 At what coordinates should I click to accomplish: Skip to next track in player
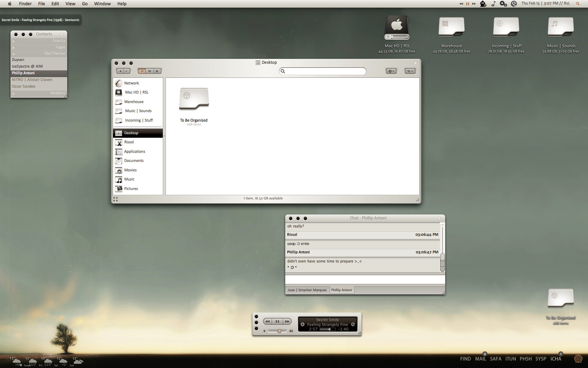tap(287, 321)
